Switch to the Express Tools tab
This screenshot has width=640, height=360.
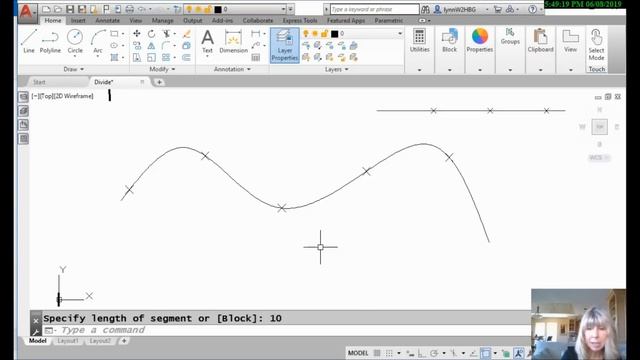(300, 20)
